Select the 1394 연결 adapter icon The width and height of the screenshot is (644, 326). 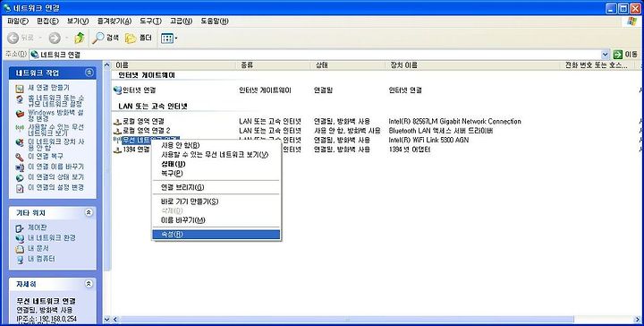[117, 150]
